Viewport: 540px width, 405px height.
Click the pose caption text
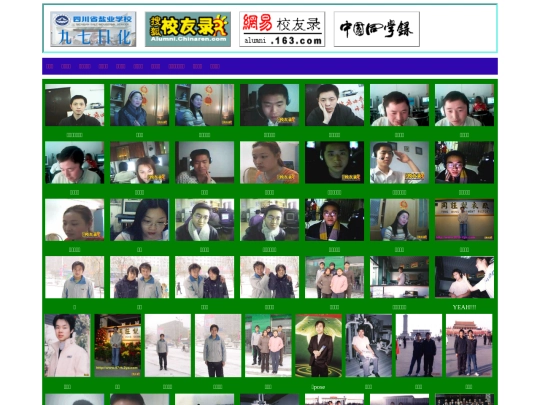319,387
